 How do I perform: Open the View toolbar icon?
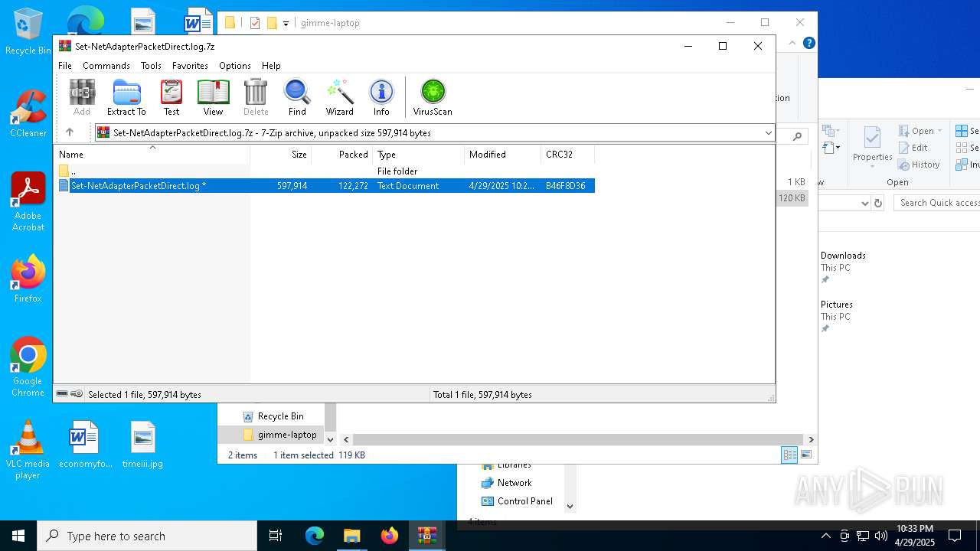(x=213, y=98)
